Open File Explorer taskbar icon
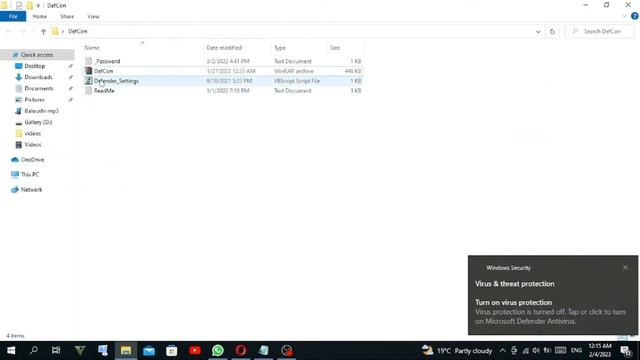Viewport: 640px width, 360px height. (x=126, y=350)
